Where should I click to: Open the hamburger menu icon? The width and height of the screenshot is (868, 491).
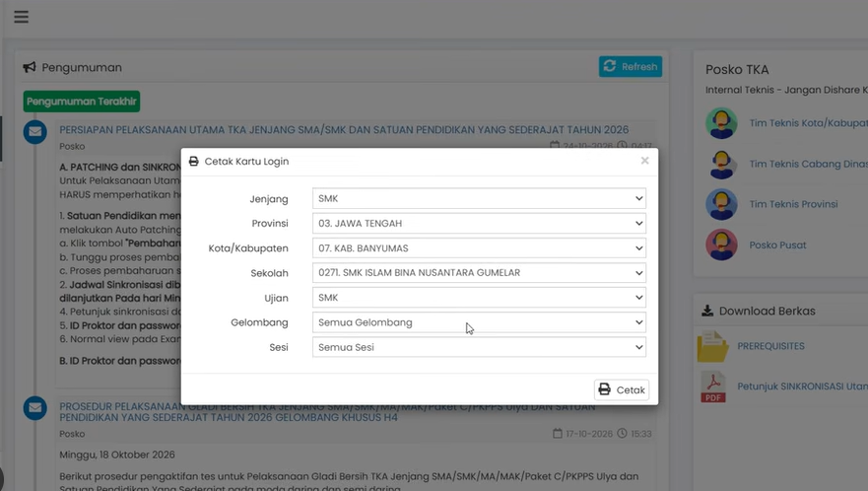coord(21,17)
